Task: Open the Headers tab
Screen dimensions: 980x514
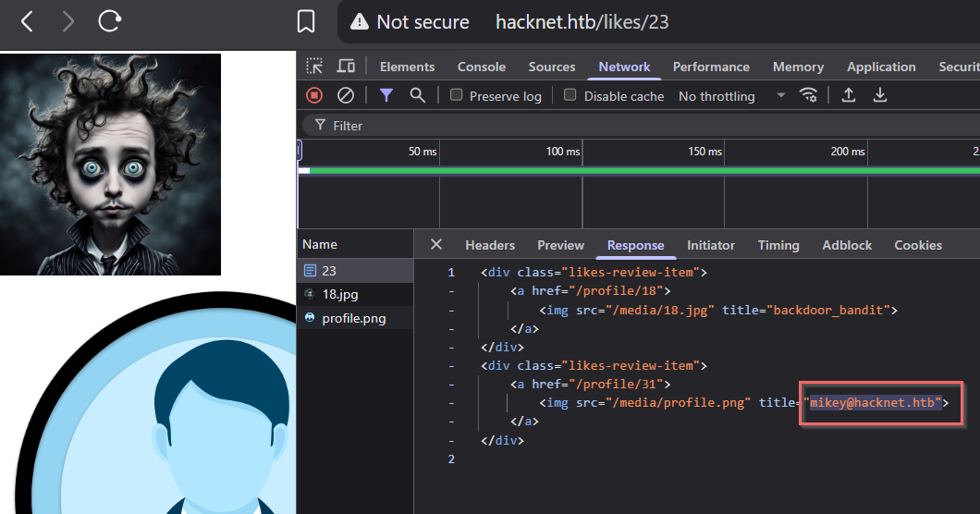Action: 490,245
